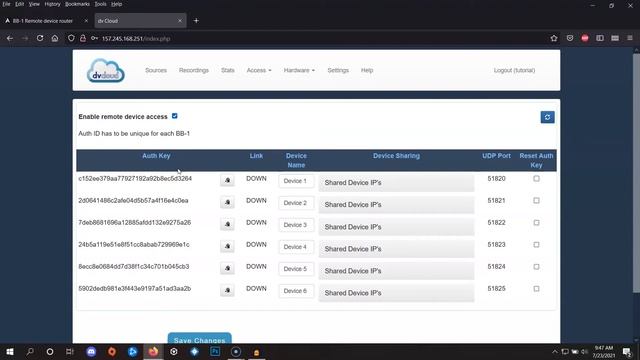Show site tracking protection shield
The height and width of the screenshot is (360, 640).
click(x=71, y=38)
